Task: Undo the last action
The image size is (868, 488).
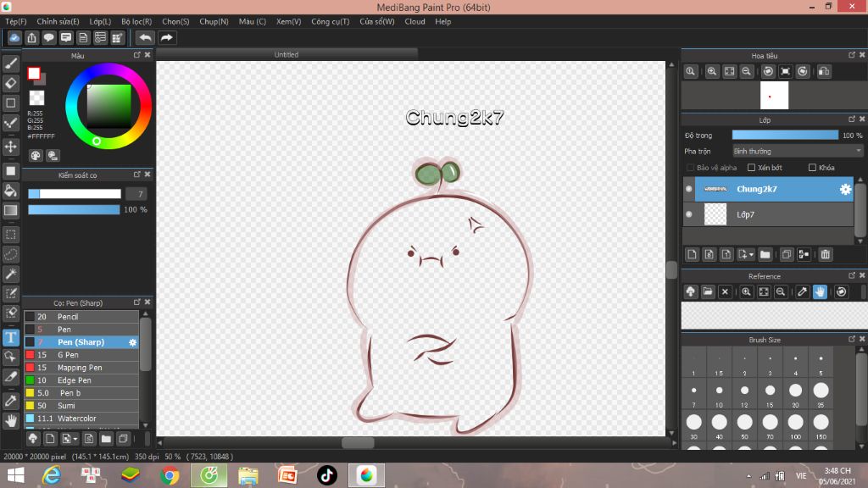Action: (145, 37)
